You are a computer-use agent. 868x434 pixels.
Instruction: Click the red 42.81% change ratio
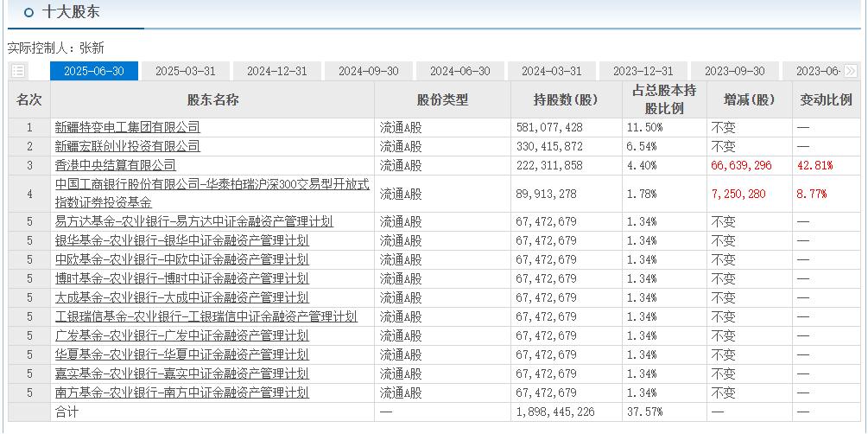coord(814,165)
